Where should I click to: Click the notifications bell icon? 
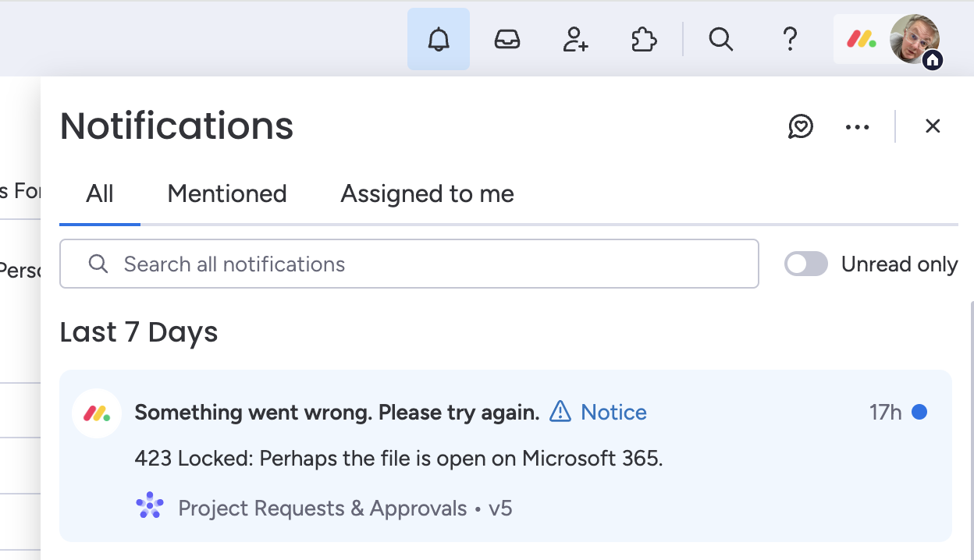pyautogui.click(x=439, y=39)
